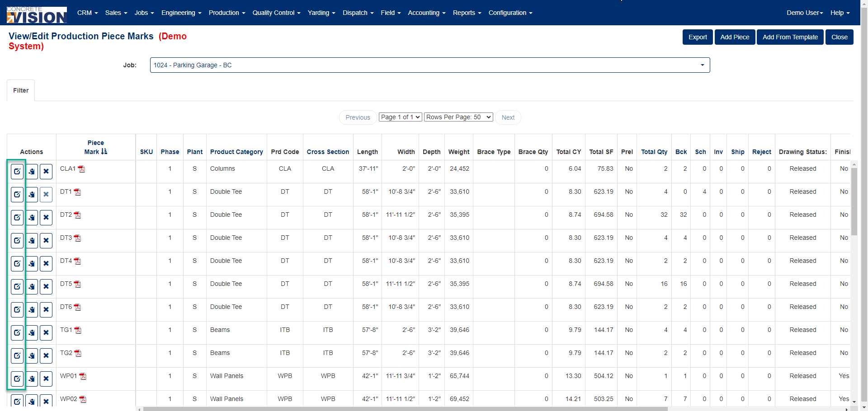Delete the DT2 piece mark

point(46,218)
